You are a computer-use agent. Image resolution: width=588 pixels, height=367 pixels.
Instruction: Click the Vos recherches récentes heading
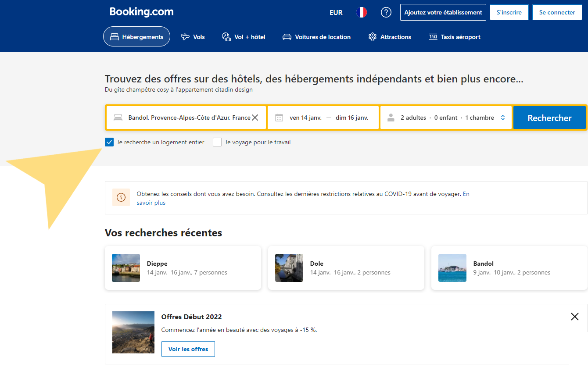tap(163, 232)
